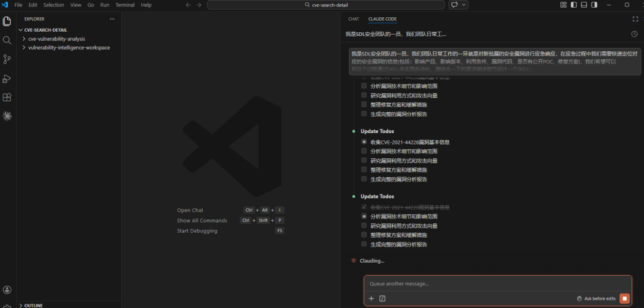Open the Run menu
This screenshot has width=644, height=308.
coord(105,5)
